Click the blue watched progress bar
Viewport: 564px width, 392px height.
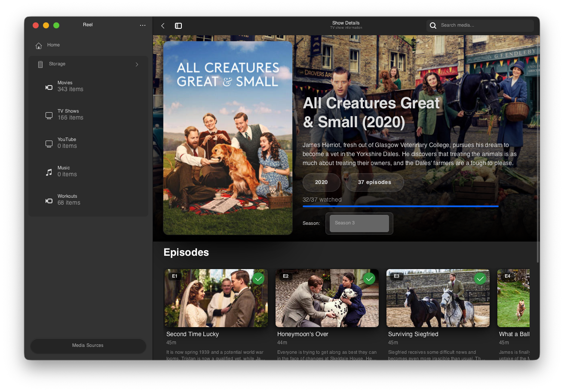pos(401,206)
